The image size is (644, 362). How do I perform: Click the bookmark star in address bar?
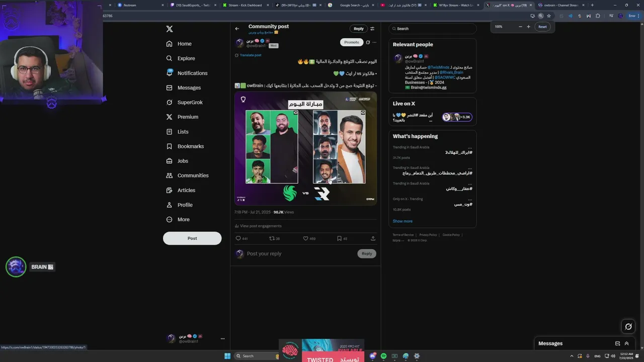pos(549,16)
